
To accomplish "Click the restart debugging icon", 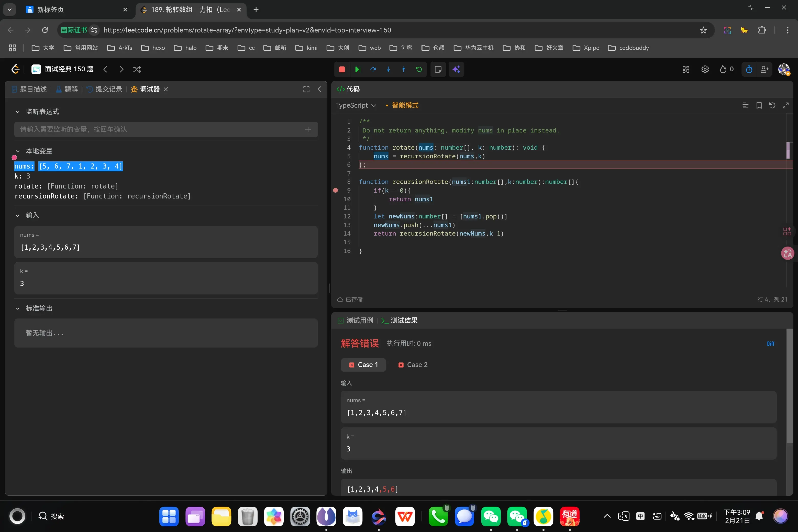I will (x=419, y=69).
